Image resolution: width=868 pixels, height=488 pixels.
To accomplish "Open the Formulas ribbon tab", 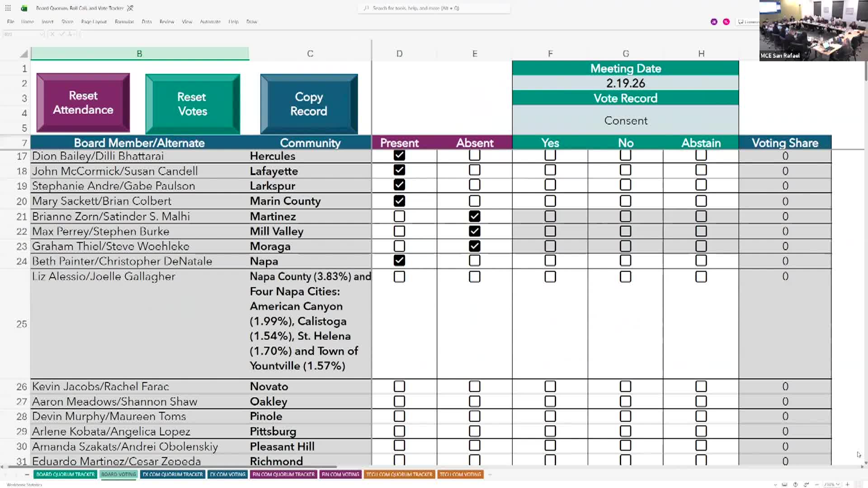I will point(124,22).
